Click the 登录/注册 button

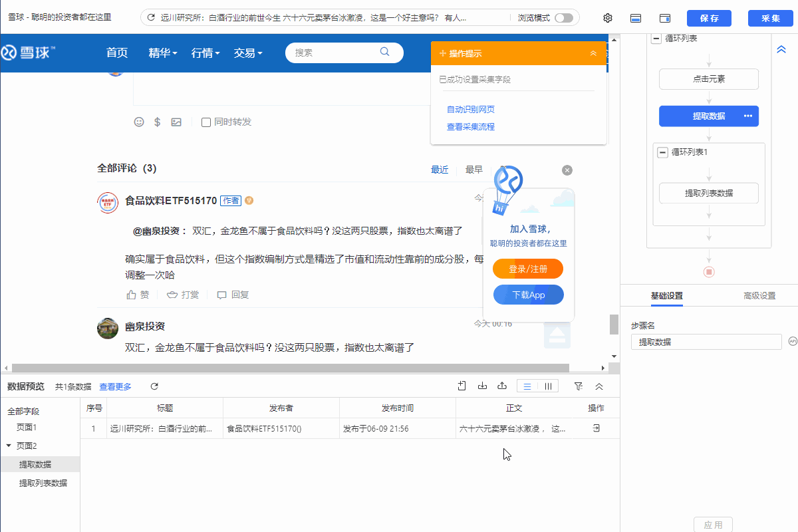point(528,269)
